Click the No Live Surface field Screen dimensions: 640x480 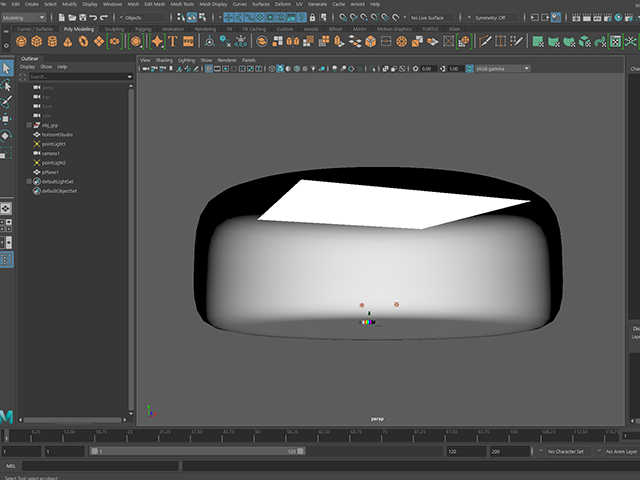(x=432, y=18)
